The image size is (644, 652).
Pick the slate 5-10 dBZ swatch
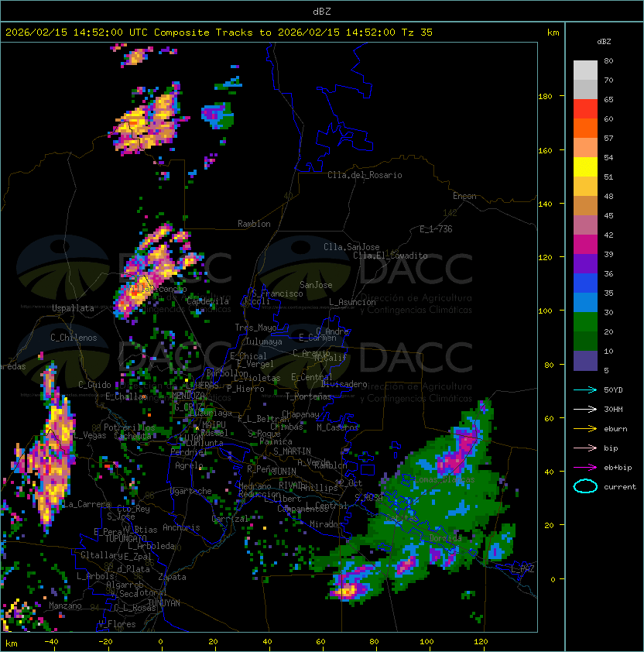(x=585, y=361)
